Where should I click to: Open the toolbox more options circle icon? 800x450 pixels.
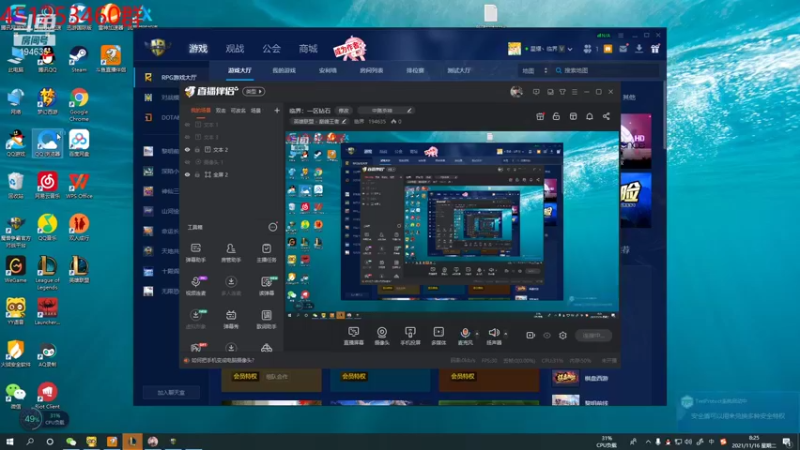click(x=273, y=227)
